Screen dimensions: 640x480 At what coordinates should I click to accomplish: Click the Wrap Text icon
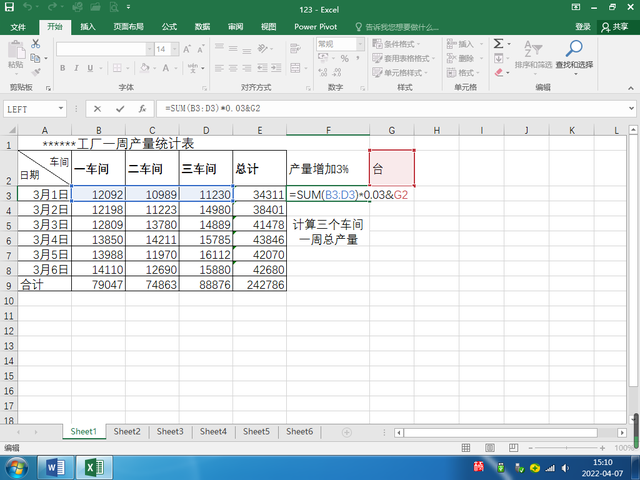295,48
